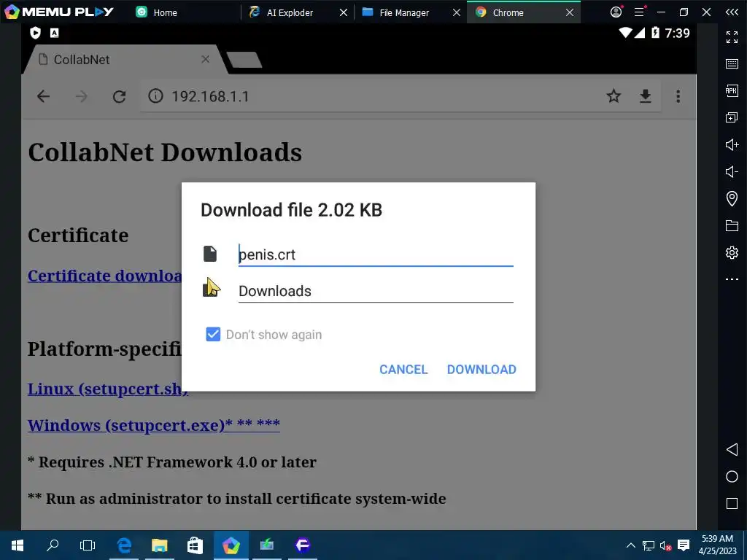Launch Microsoft Edge from taskbar
Image resolution: width=747 pixels, height=560 pixels.
tap(124, 545)
